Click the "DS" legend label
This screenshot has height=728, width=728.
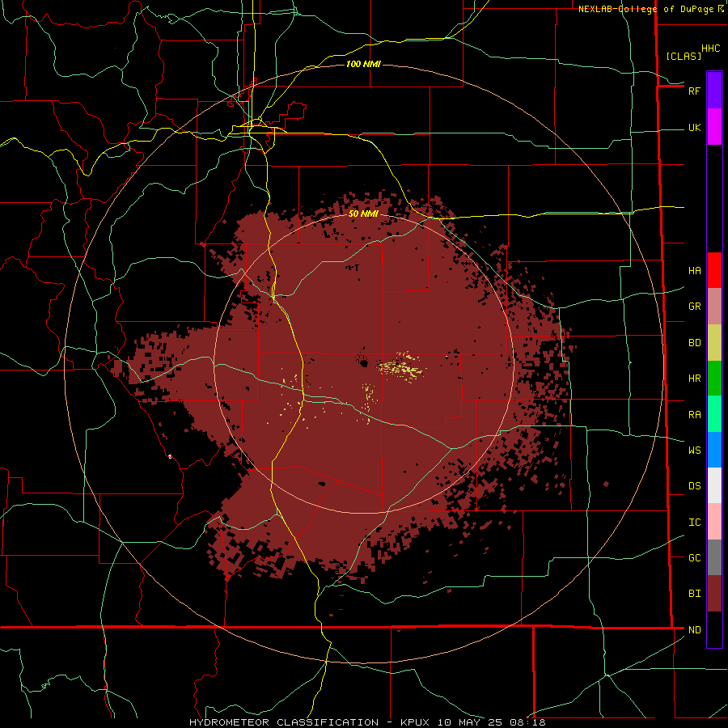pyautogui.click(x=694, y=486)
